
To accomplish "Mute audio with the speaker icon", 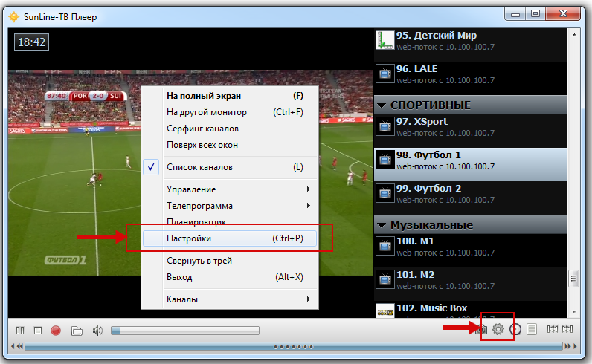I will 97,331.
